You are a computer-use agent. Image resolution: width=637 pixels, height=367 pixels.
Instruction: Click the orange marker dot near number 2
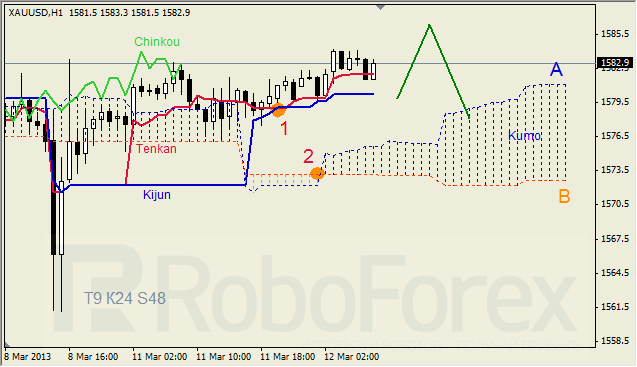point(317,174)
